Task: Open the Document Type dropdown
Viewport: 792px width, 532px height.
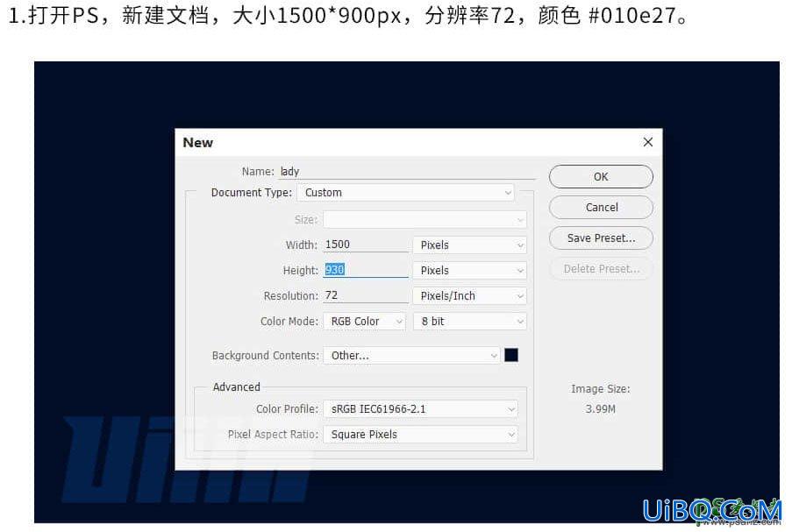Action: [405, 192]
